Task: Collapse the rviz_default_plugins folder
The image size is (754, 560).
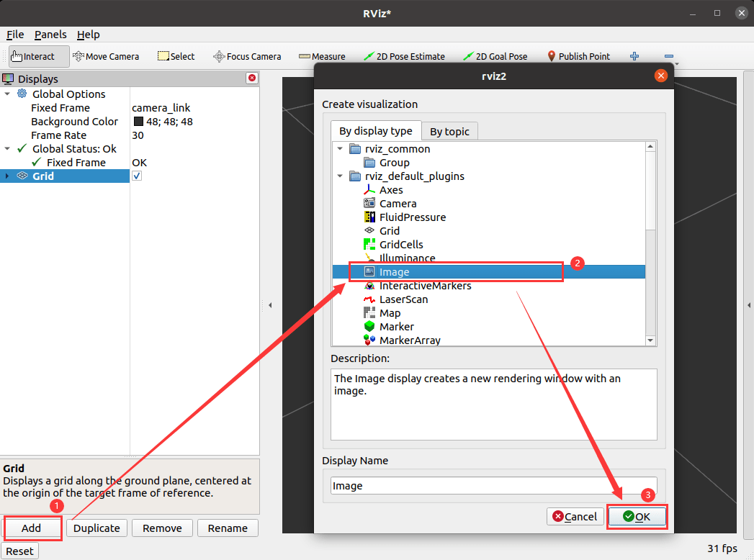Action: (340, 176)
